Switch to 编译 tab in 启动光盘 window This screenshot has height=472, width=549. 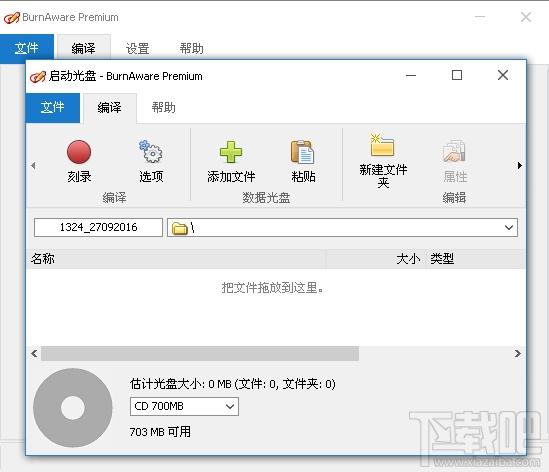point(110,108)
